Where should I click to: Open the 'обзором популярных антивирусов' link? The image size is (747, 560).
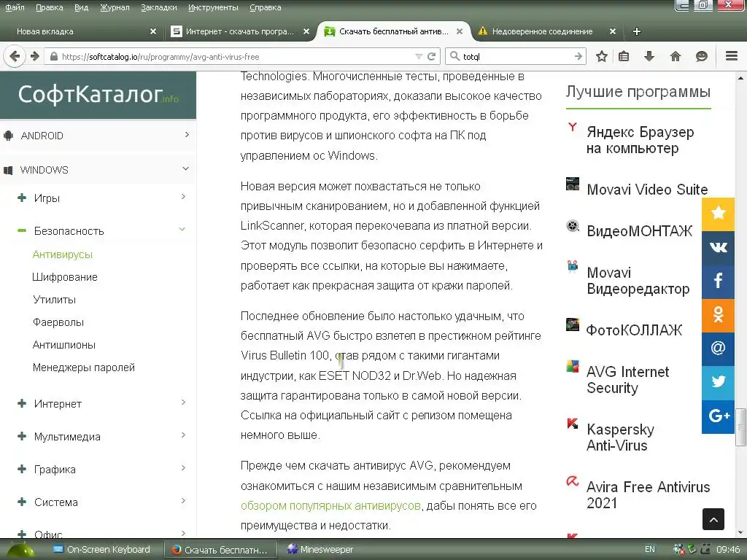pos(330,506)
